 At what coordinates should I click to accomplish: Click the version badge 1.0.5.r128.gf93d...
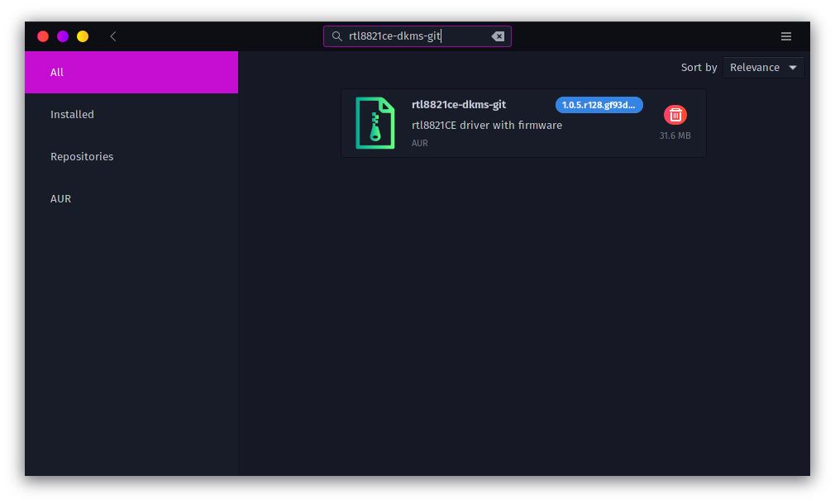coord(599,105)
